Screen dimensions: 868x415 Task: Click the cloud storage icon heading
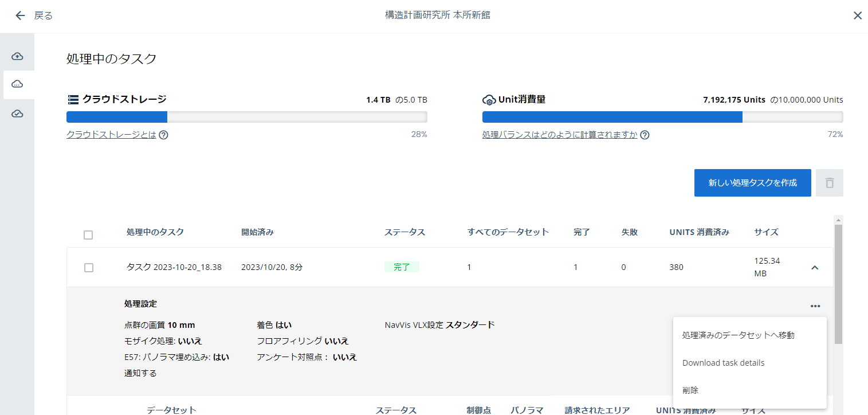pos(73,100)
